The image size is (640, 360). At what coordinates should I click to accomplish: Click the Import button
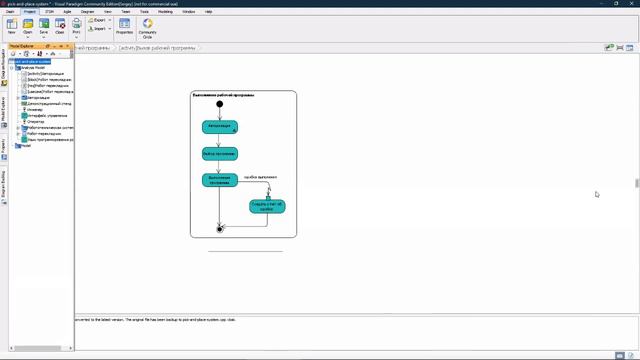[97, 29]
